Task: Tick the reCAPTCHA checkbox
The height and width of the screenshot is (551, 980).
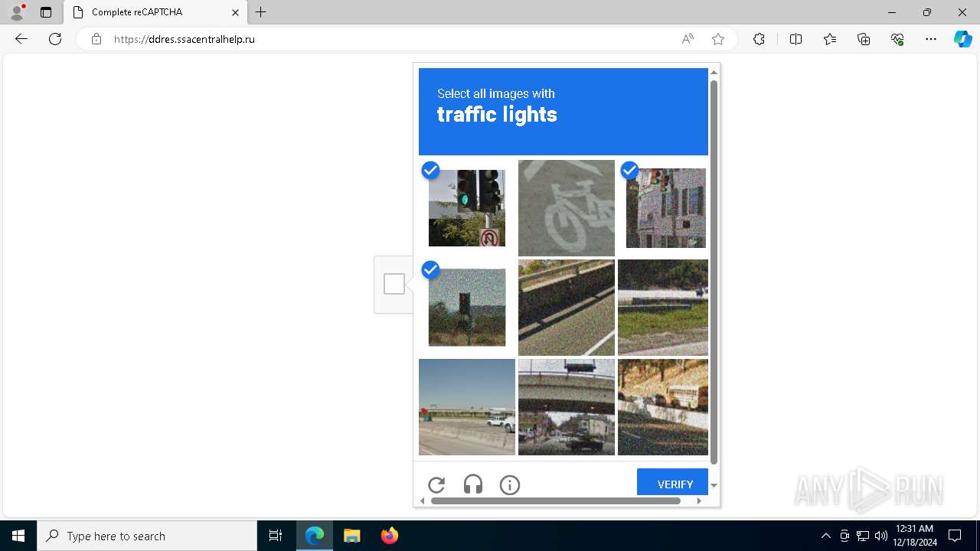Action: [394, 284]
